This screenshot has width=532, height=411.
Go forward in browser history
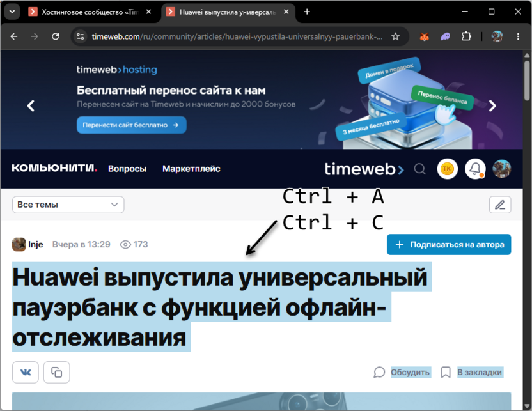coord(35,36)
